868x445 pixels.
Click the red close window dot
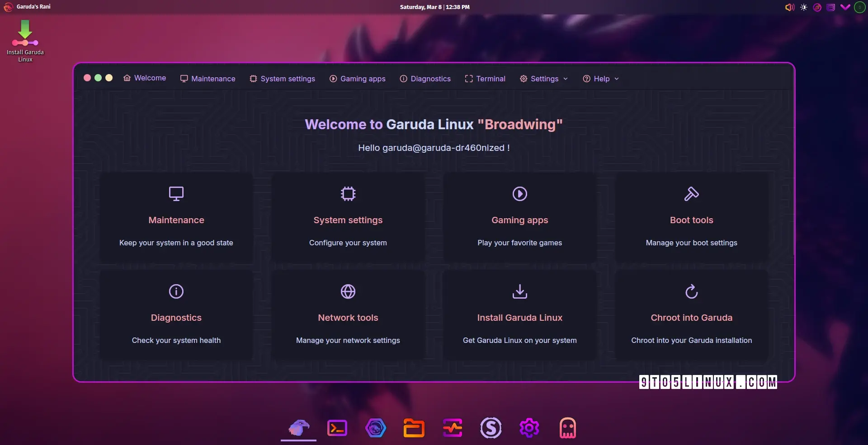87,78
